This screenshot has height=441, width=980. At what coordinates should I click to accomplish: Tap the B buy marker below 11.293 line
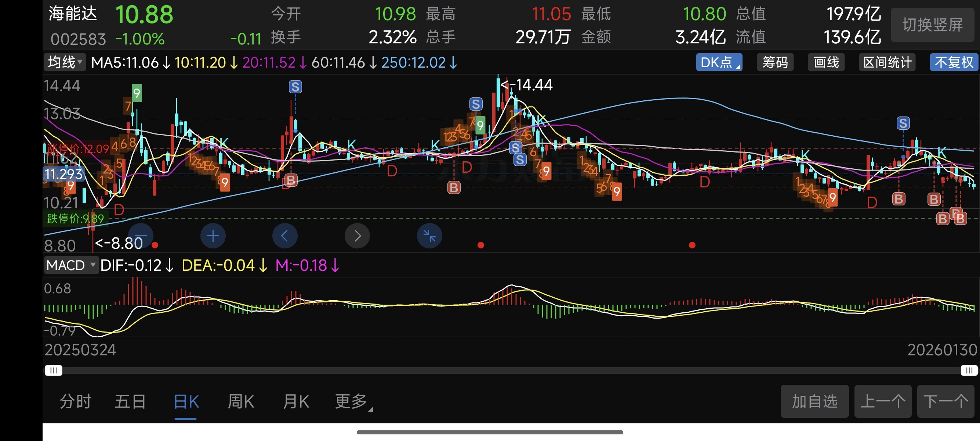291,180
